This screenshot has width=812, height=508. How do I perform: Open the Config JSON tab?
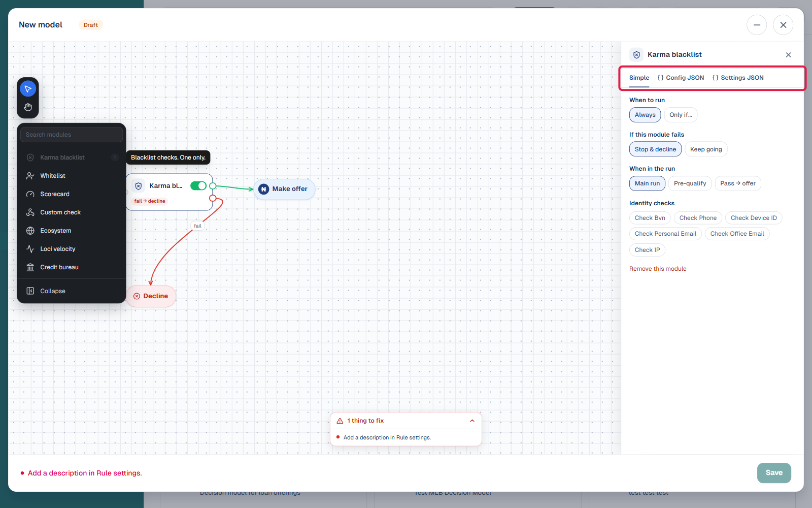[x=681, y=78]
